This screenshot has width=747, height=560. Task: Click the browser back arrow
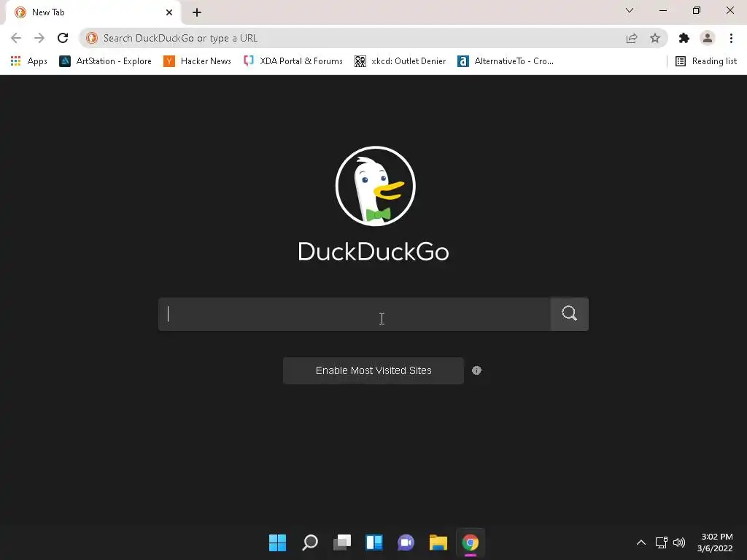pyautogui.click(x=16, y=38)
